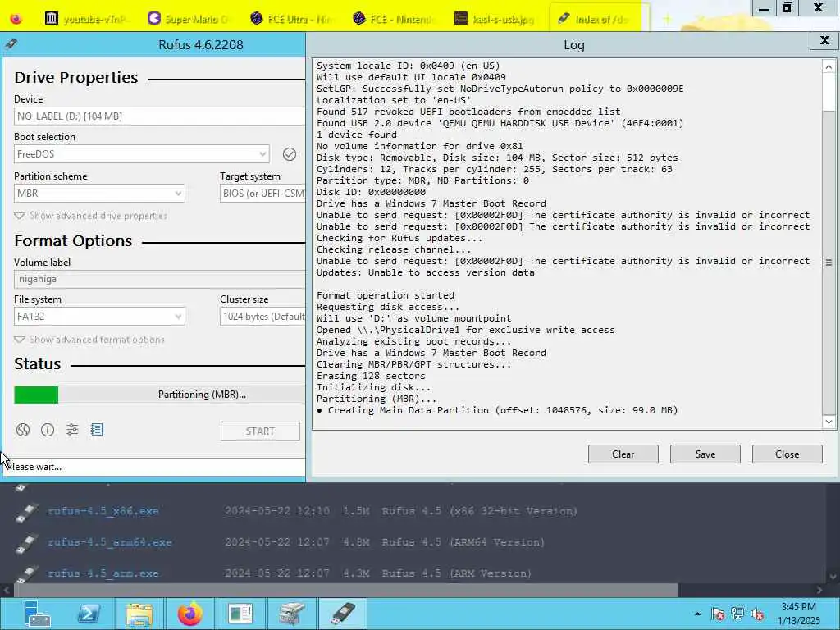Show Rufus about info icon
840x630 pixels.
pyautogui.click(x=48, y=430)
